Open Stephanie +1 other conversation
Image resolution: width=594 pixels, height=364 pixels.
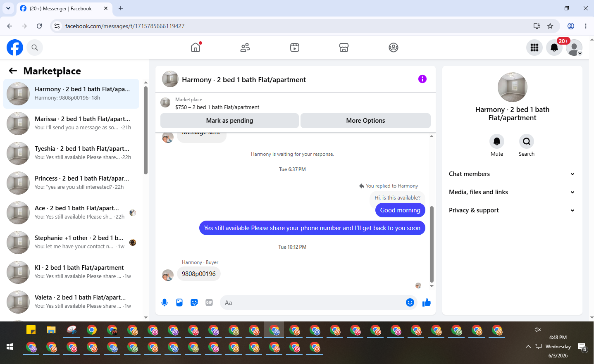coord(71,243)
